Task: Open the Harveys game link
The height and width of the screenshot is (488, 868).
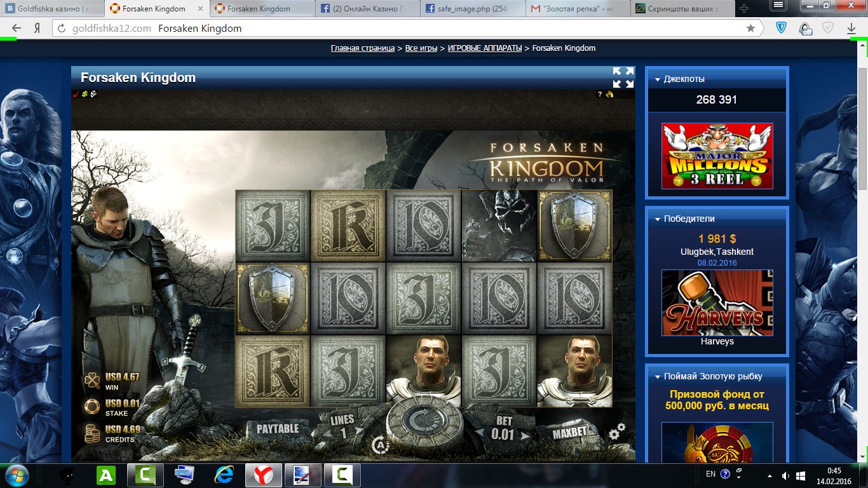Action: click(x=717, y=341)
